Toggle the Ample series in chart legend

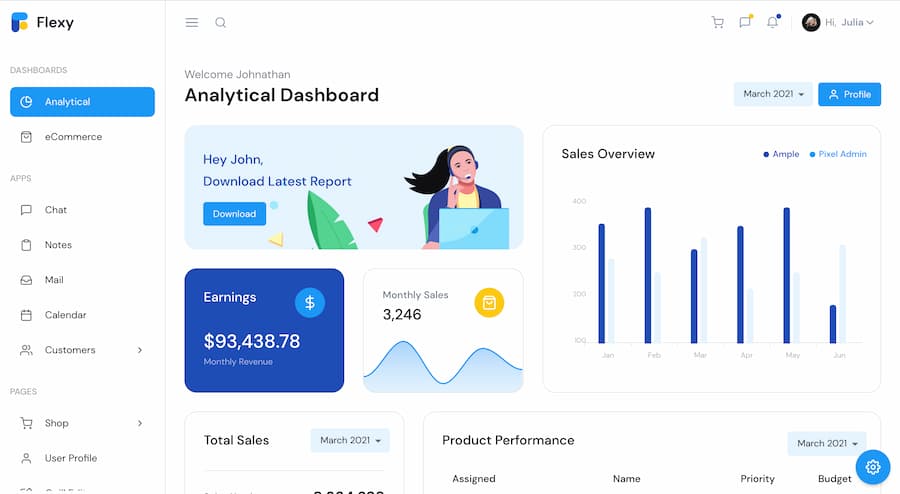[781, 154]
